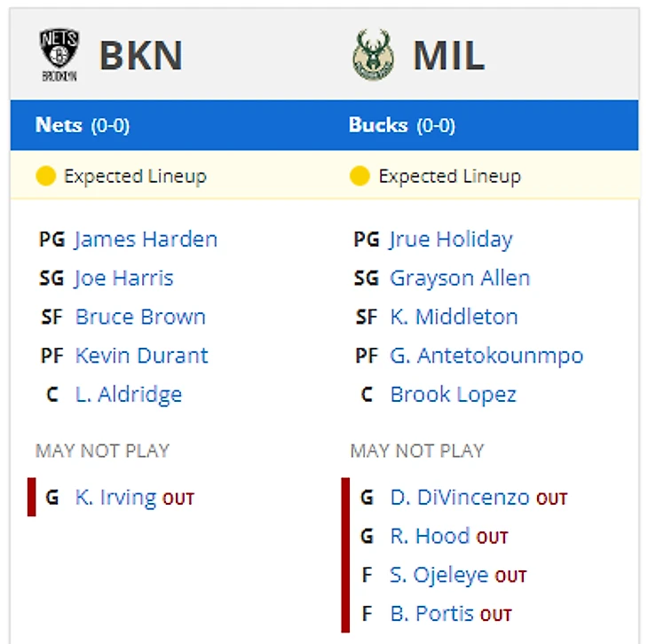The height and width of the screenshot is (644, 648).
Task: Click the yellow Expected Lineup dot for Bucks
Action: pyautogui.click(x=360, y=176)
